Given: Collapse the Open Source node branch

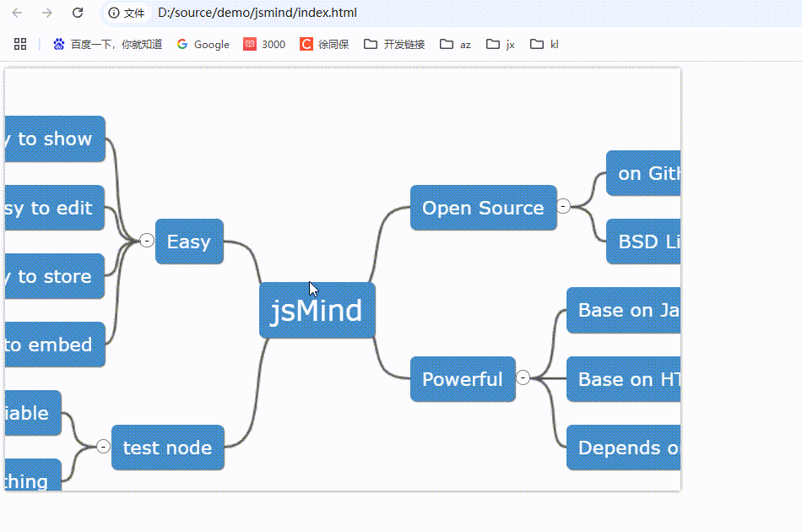Looking at the screenshot, I should pyautogui.click(x=563, y=206).
